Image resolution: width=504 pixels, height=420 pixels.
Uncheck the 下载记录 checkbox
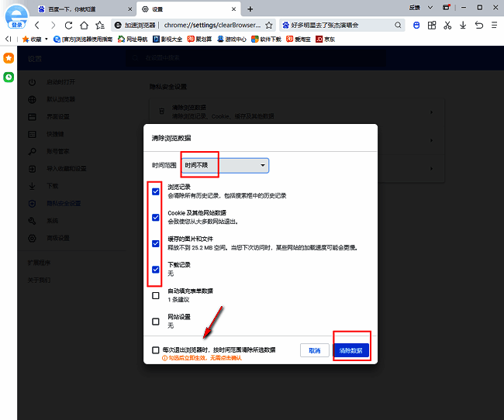[x=156, y=270]
